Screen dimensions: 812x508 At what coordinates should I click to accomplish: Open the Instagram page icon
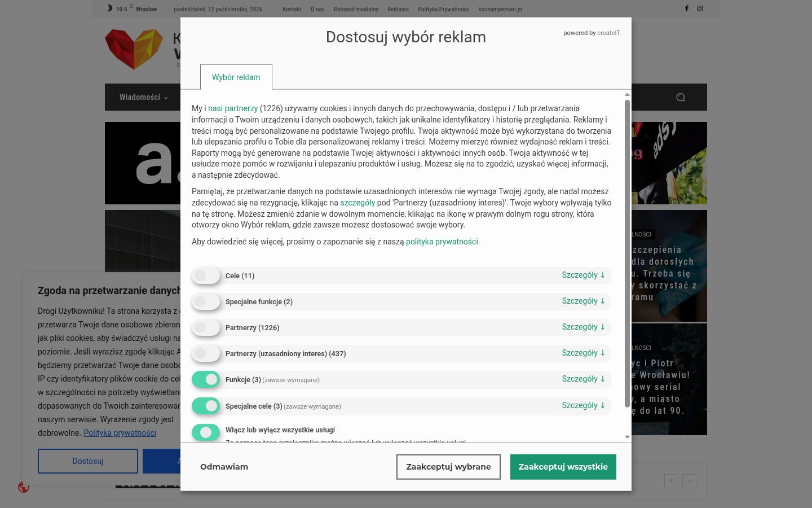click(700, 8)
